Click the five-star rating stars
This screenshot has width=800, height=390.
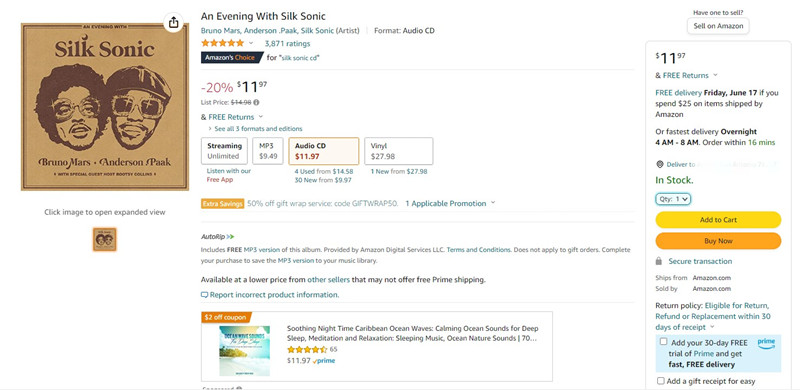pos(222,43)
